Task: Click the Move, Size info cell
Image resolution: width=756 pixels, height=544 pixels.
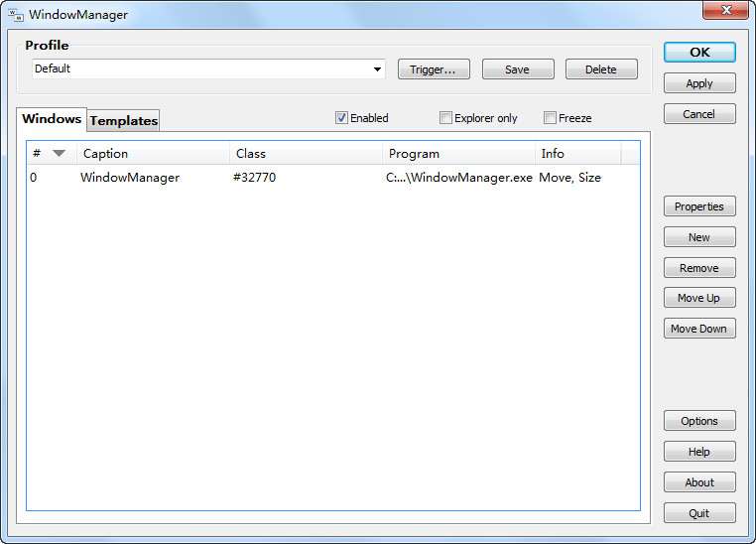Action: pos(569,178)
